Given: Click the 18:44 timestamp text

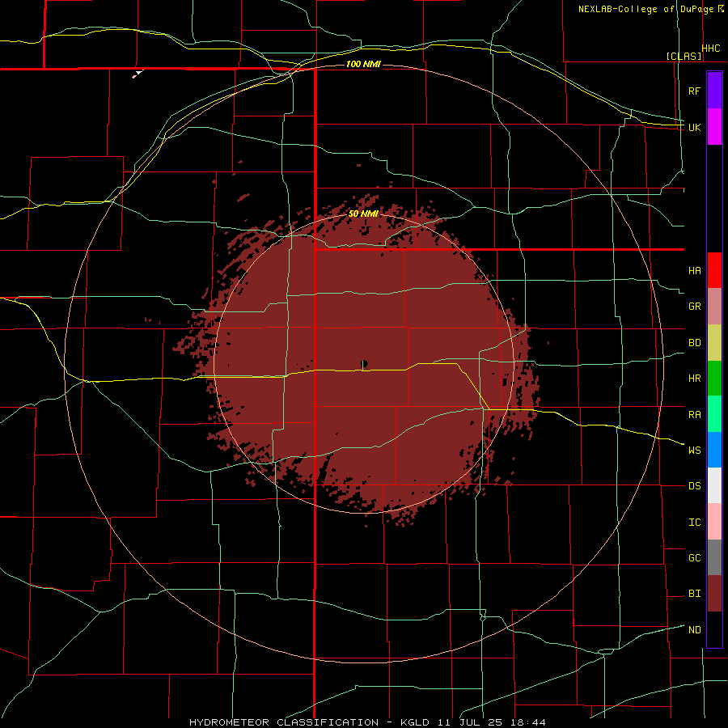Looking at the screenshot, I should click(527, 722).
